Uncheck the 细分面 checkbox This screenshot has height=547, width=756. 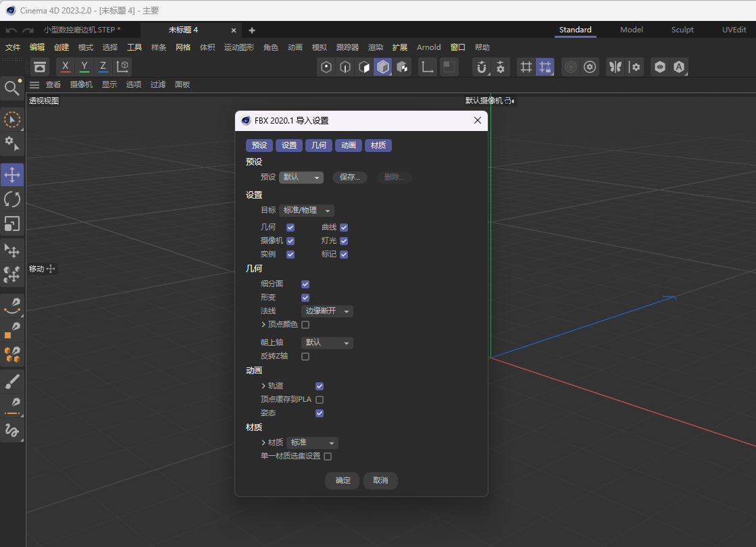coord(305,284)
